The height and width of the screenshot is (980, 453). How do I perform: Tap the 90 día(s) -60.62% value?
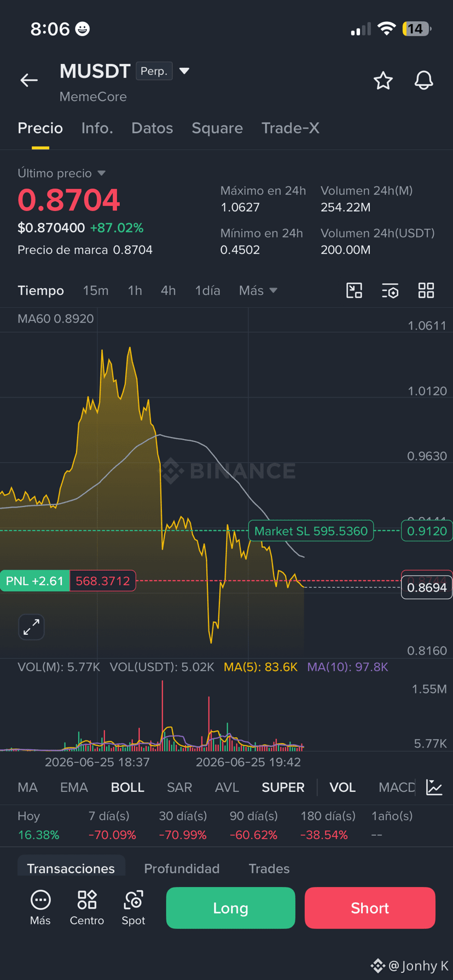coord(253,835)
